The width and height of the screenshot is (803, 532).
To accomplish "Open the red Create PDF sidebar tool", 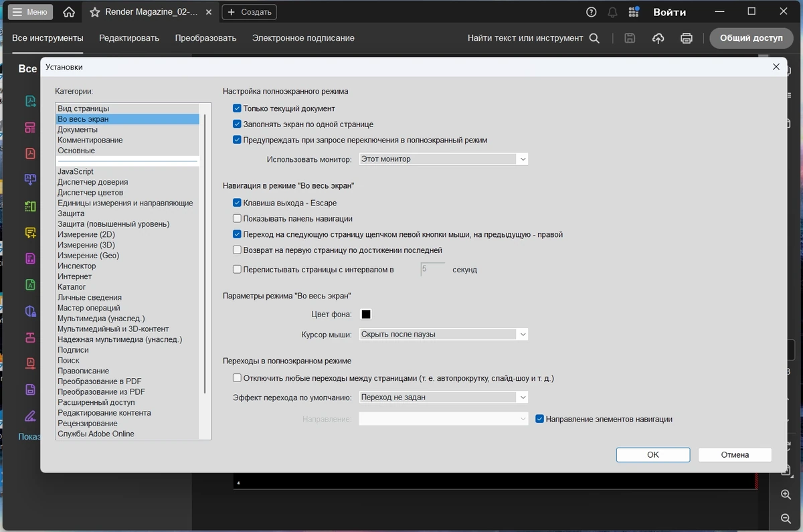I will tap(30, 153).
